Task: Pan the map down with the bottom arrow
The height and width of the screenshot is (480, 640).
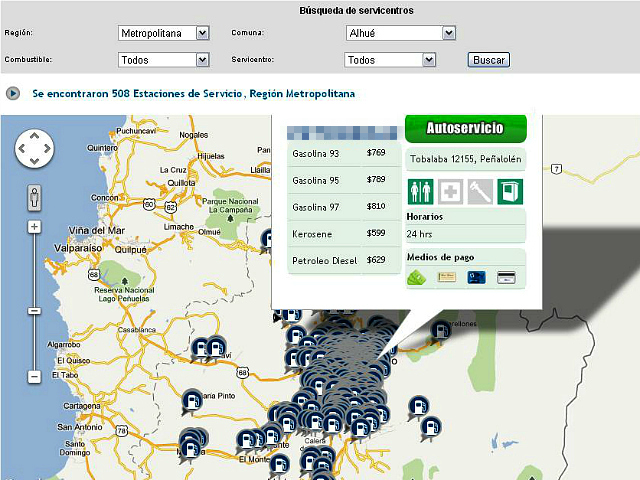Action: point(34,161)
